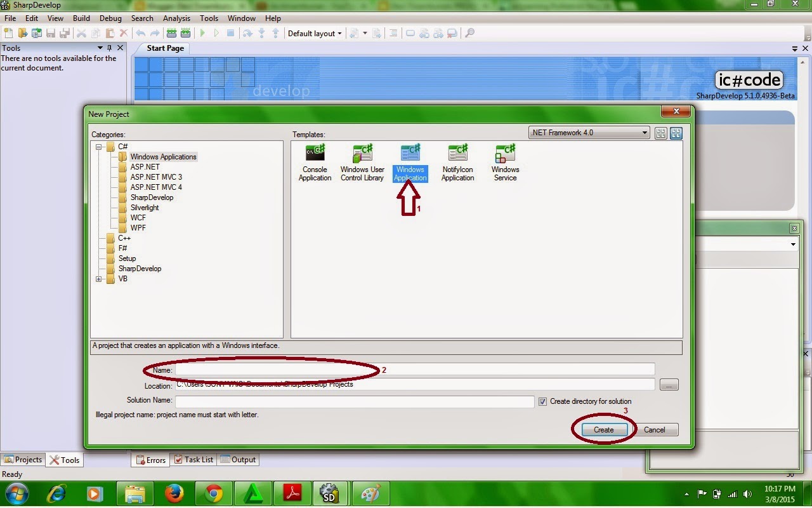Switch to the Task List tab

pyautogui.click(x=193, y=459)
